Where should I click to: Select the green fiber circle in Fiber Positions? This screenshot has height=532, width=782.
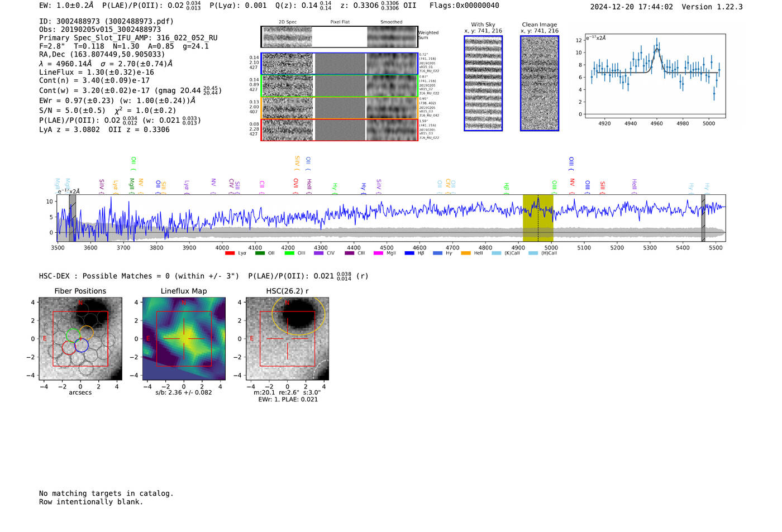[x=73, y=335]
